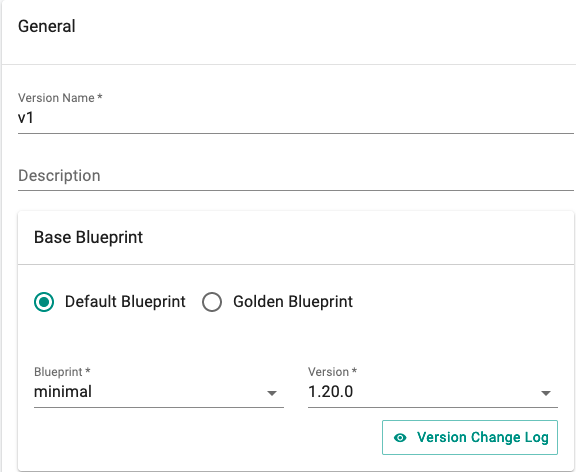Select the Golden Blueprint radio button
The height and width of the screenshot is (472, 576).
click(212, 302)
